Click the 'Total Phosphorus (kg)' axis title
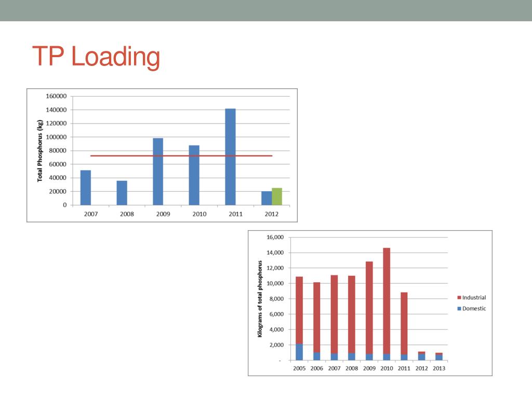The width and height of the screenshot is (532, 399). [x=39, y=151]
